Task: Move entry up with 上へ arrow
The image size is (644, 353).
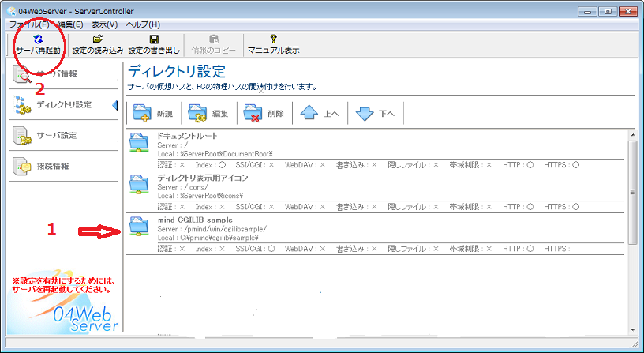Action: click(320, 113)
